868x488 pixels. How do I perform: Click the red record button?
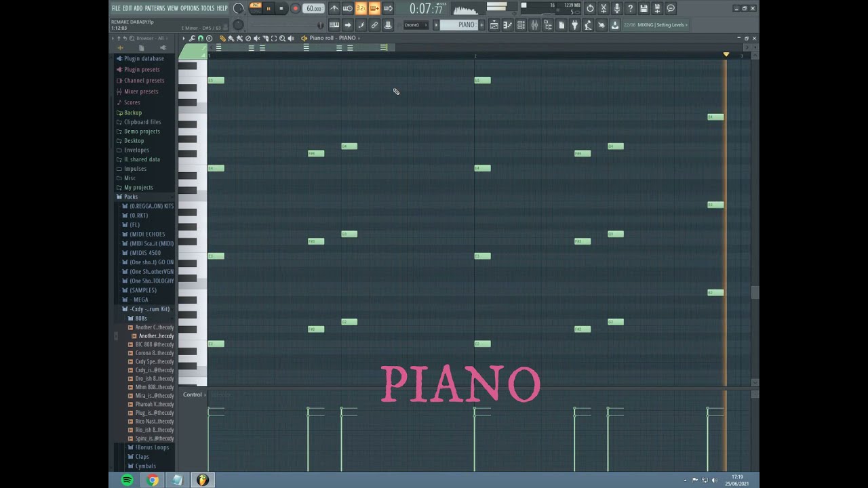click(x=296, y=8)
